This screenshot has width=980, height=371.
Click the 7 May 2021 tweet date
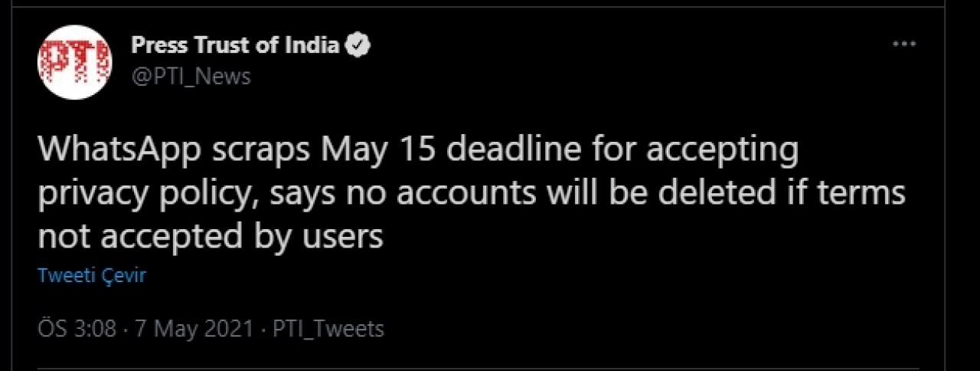pyautogui.click(x=194, y=329)
